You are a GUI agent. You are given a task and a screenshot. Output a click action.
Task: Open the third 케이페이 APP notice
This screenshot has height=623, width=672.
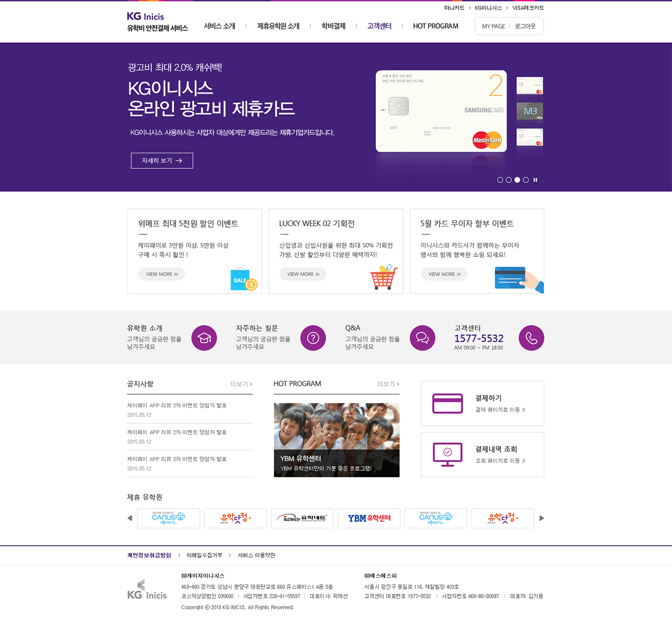(177, 459)
